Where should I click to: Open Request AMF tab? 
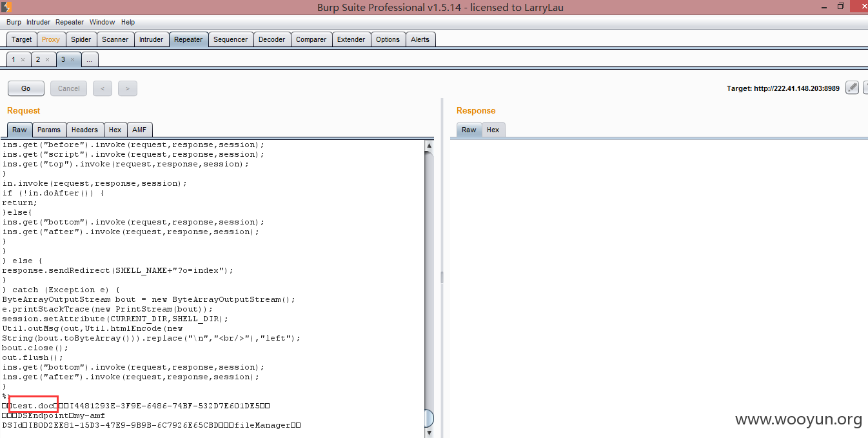pos(139,130)
